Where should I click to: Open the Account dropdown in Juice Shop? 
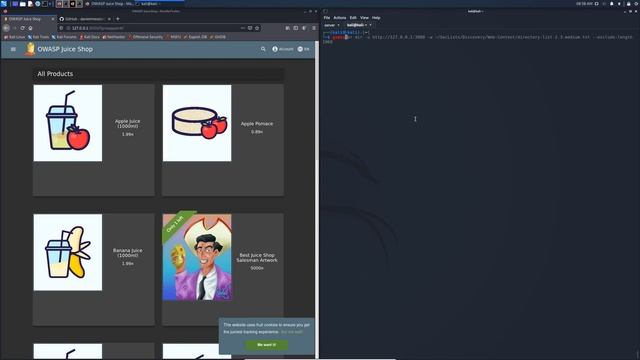coord(283,49)
